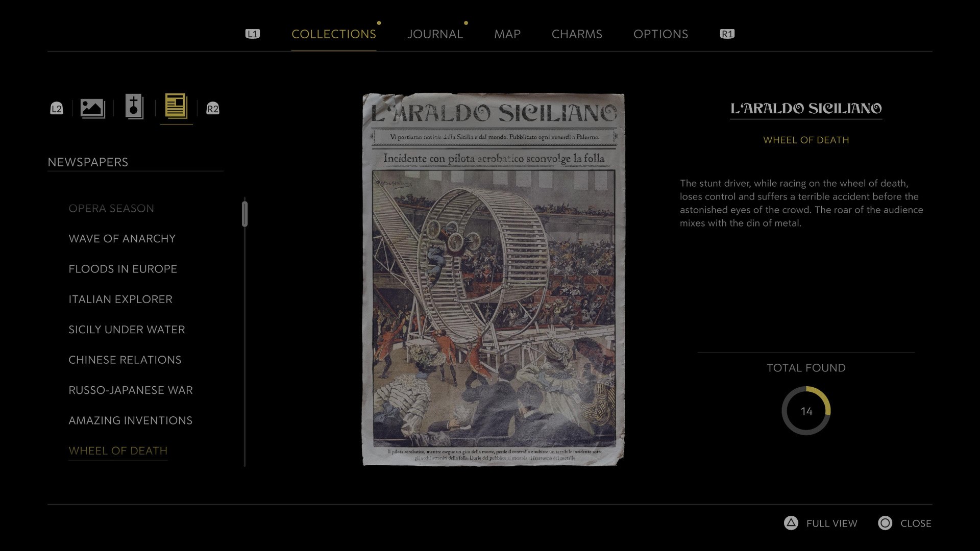The image size is (980, 551).
Task: Open the pictures collection category icon
Action: tap(92, 108)
